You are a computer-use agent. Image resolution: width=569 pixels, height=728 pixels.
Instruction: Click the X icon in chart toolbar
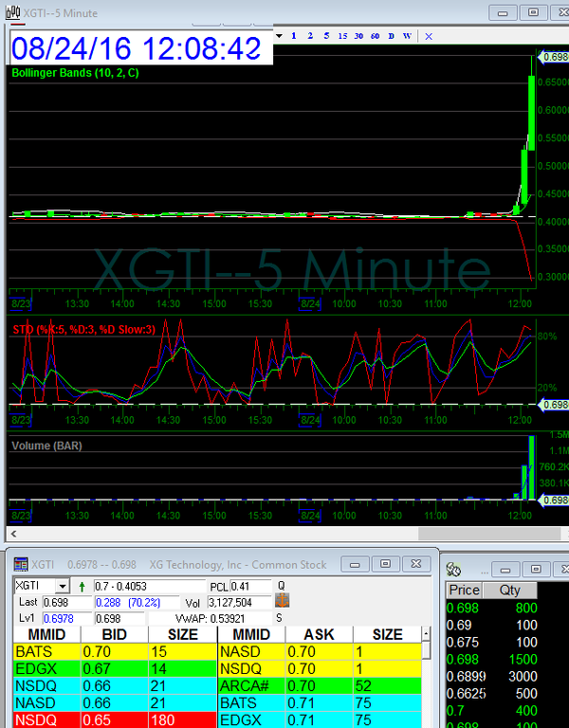click(x=429, y=36)
